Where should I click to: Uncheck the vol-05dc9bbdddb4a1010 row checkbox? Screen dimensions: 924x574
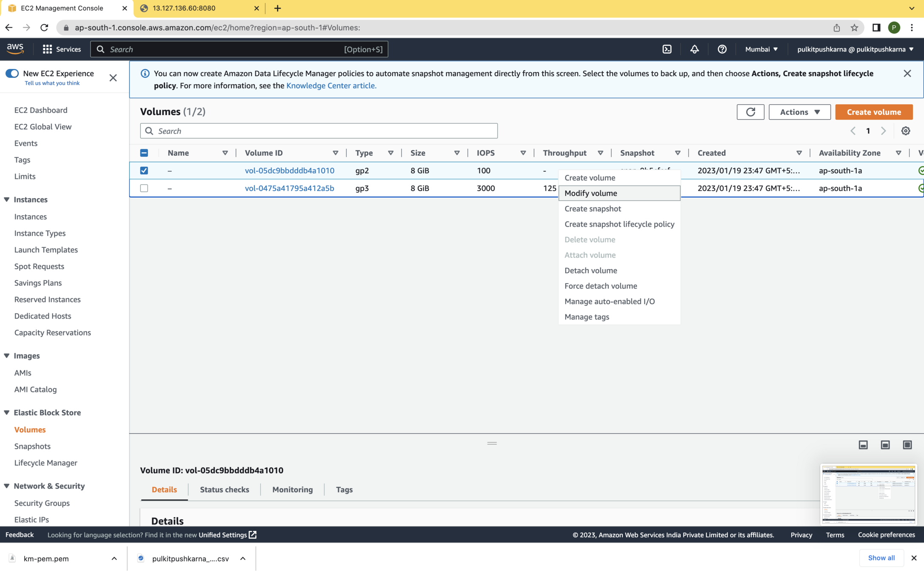point(144,170)
